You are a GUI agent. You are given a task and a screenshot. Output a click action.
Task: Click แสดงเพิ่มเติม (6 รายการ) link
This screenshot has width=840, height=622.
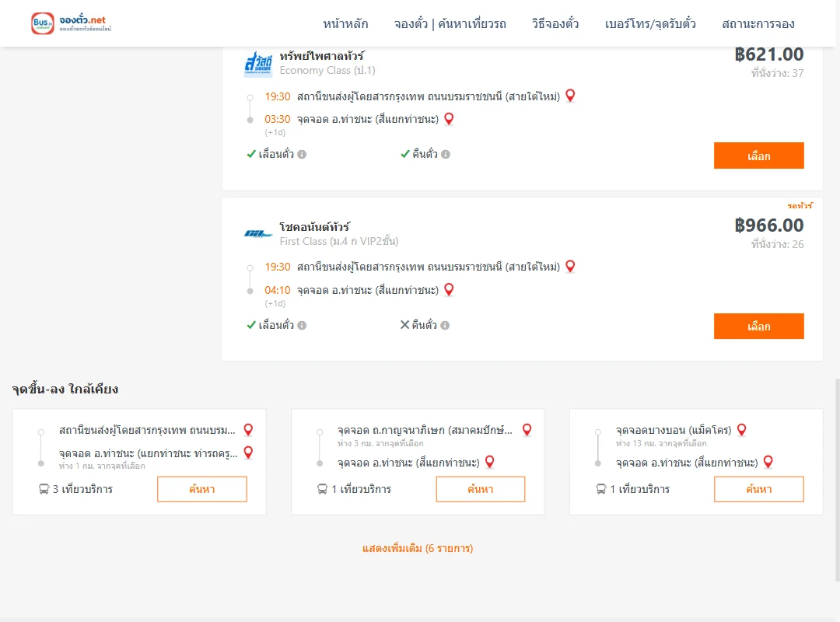(418, 548)
